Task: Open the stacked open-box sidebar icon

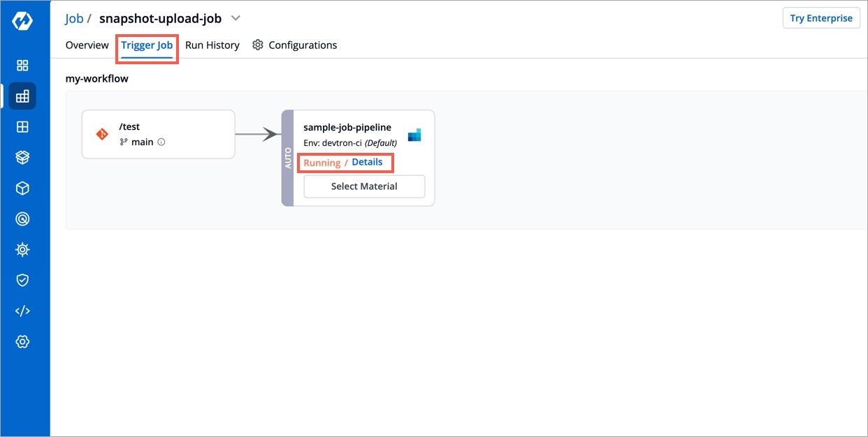Action: tap(22, 158)
